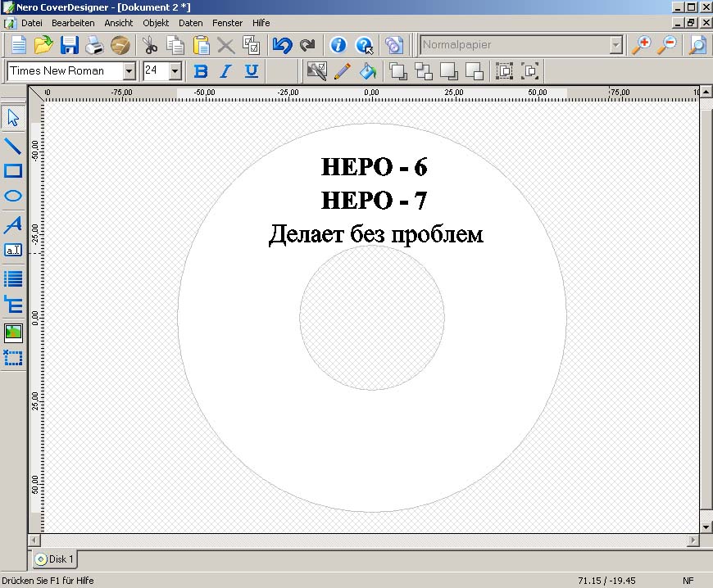The width and height of the screenshot is (713, 588).
Task: Expand the font size 24 dropdown
Action: 175,71
